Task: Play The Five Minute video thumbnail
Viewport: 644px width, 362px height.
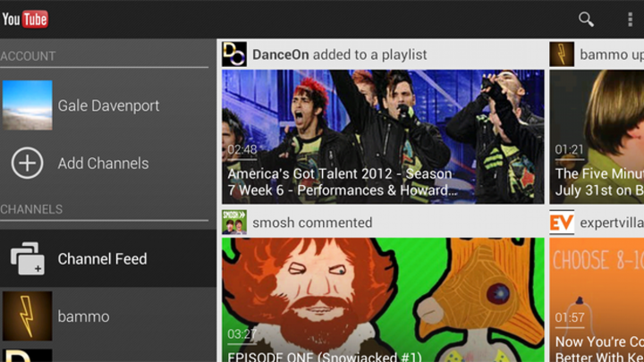Action: pyautogui.click(x=597, y=137)
